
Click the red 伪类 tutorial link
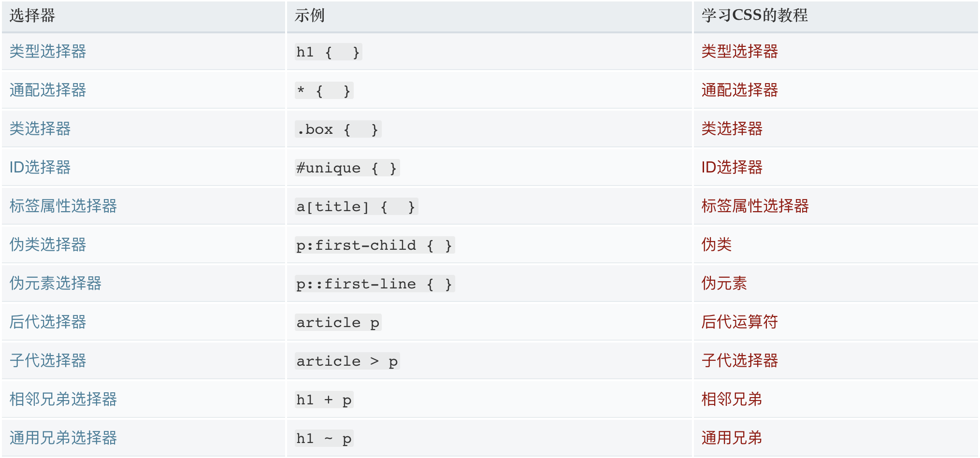(x=717, y=244)
